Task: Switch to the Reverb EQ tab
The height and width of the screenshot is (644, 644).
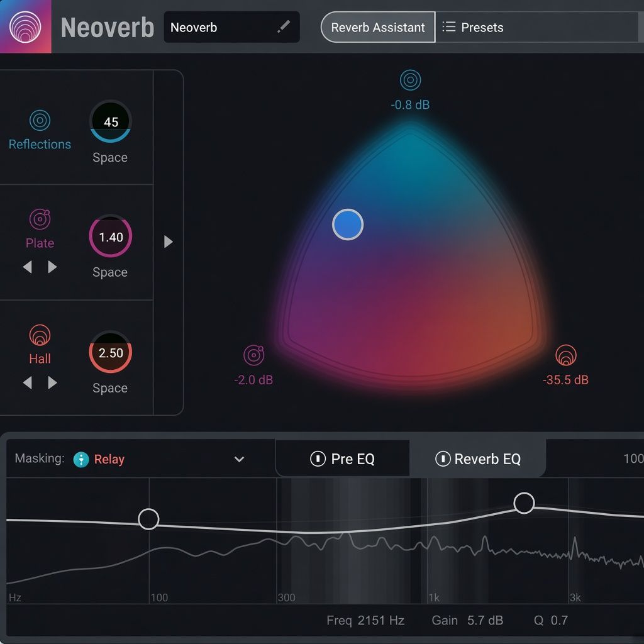Action: coord(478,458)
